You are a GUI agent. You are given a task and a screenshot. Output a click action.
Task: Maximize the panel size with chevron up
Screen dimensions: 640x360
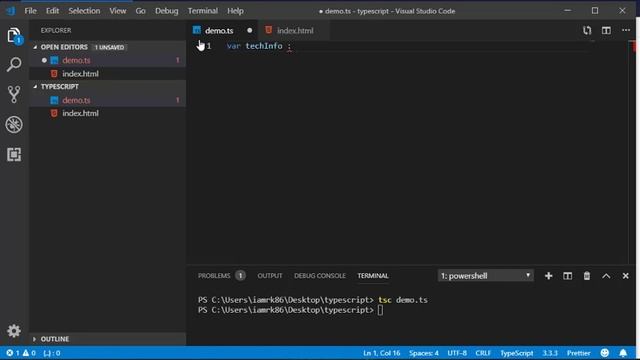[x=606, y=276]
